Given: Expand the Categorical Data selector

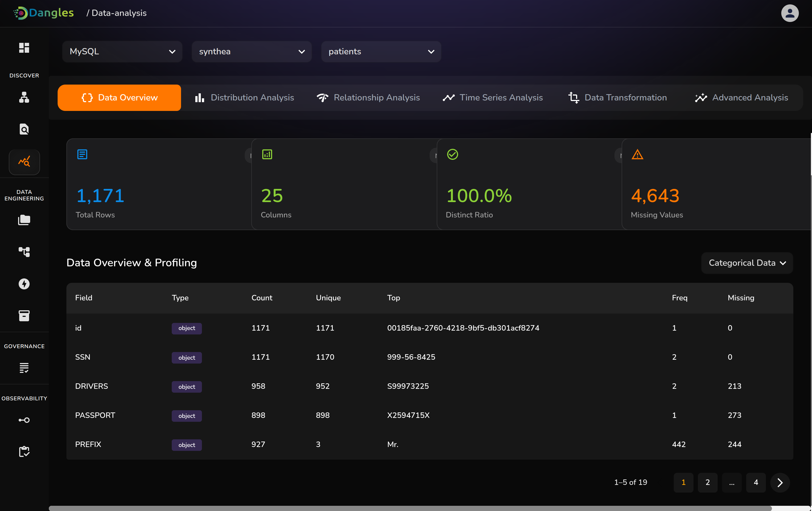Looking at the screenshot, I should (747, 263).
